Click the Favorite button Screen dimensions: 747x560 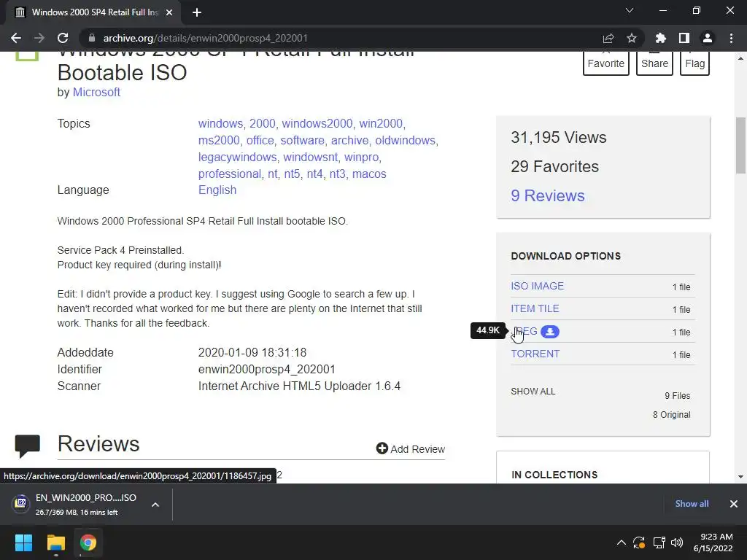click(606, 63)
